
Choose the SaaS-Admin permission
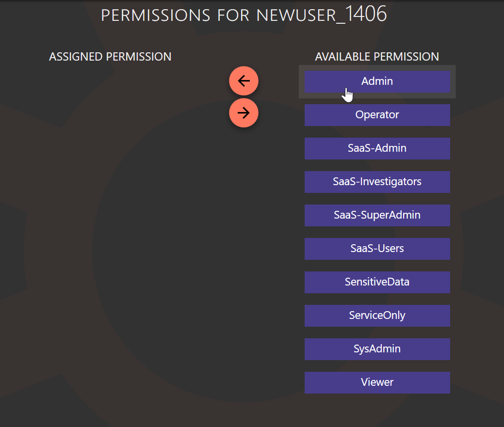(x=377, y=148)
